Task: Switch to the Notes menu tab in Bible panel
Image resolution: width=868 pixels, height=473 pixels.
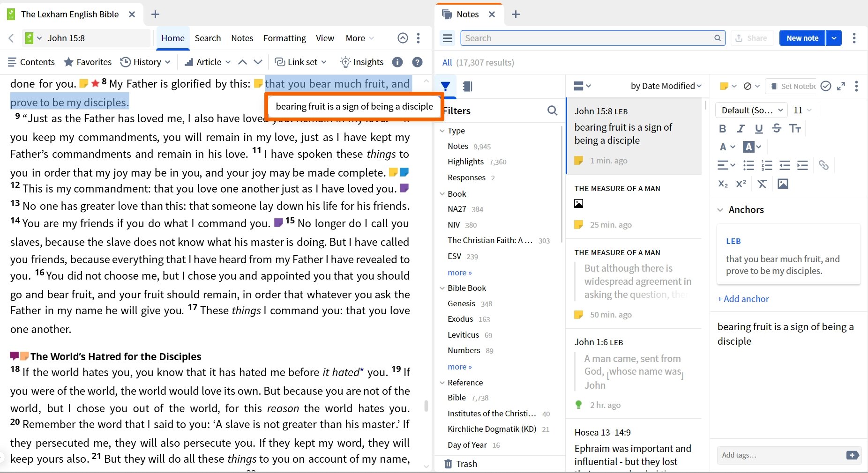Action: click(x=242, y=38)
